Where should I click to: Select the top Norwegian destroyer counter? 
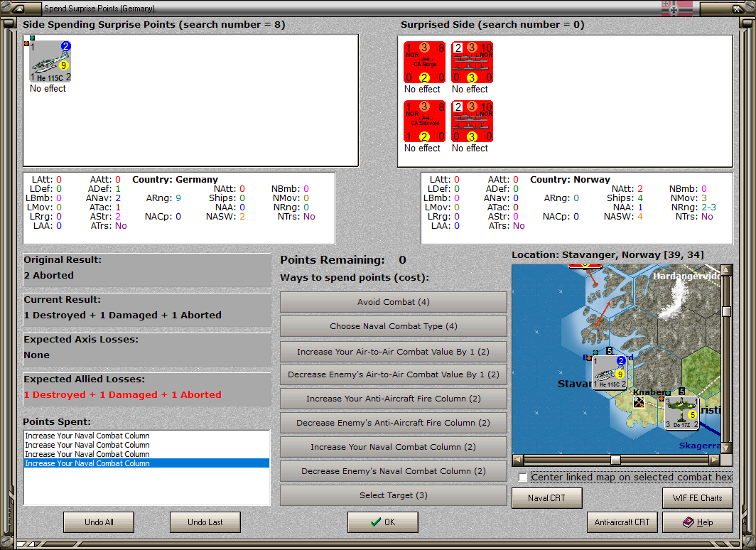[x=472, y=63]
